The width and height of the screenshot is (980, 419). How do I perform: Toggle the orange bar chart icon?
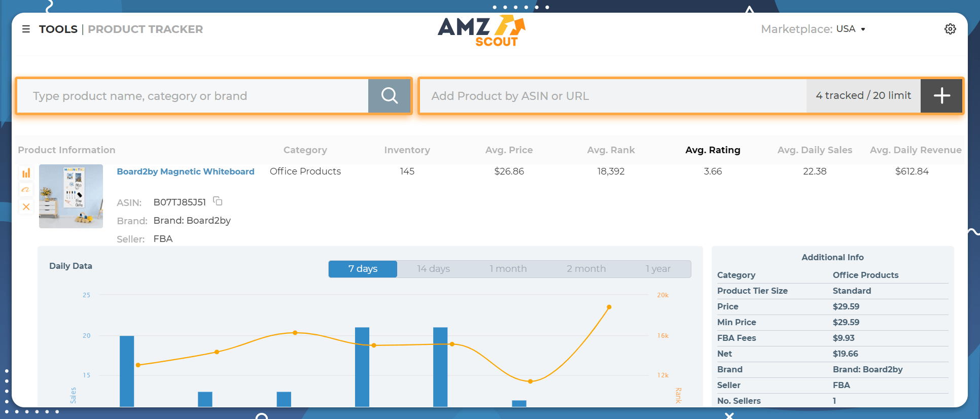pos(26,173)
